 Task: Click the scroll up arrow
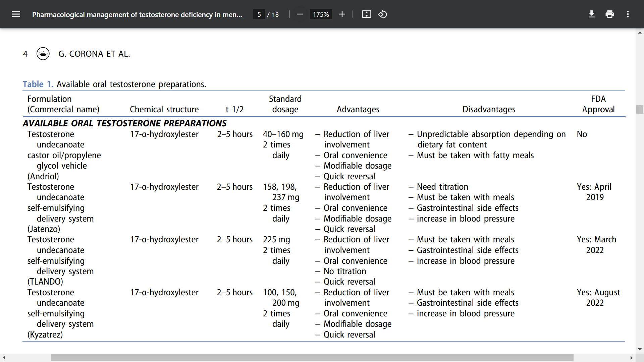[x=640, y=33]
